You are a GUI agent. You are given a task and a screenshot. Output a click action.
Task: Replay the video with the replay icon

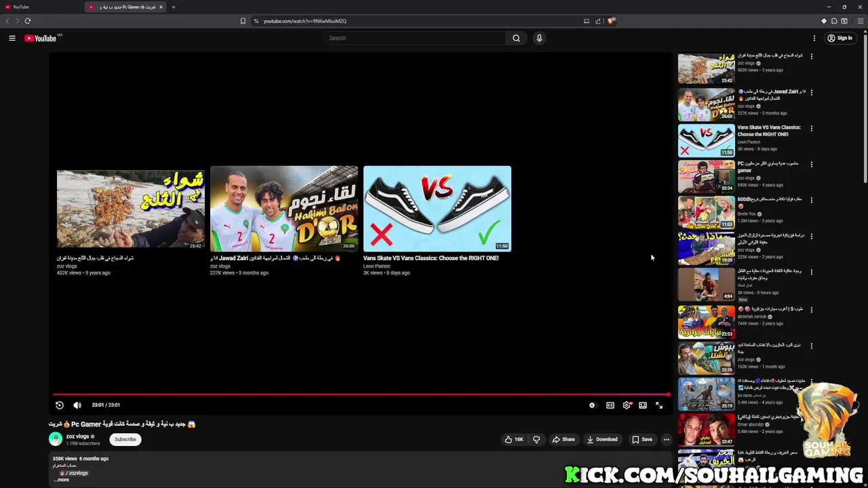pos(60,405)
